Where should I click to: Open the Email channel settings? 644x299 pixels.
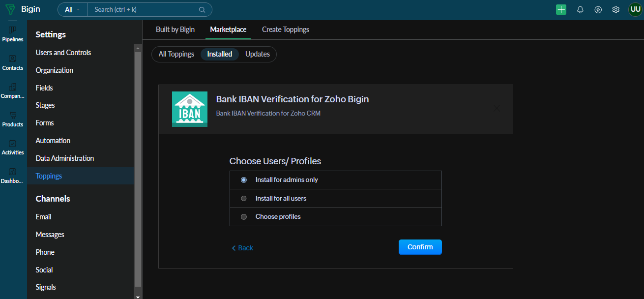pyautogui.click(x=44, y=217)
